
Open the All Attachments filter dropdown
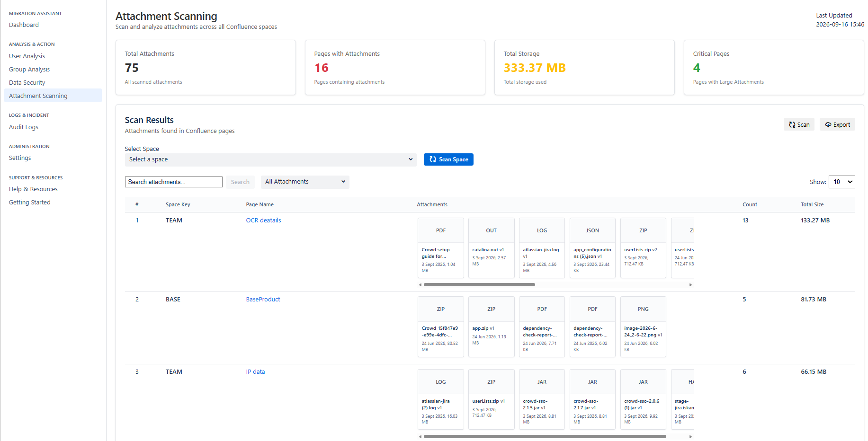point(305,182)
